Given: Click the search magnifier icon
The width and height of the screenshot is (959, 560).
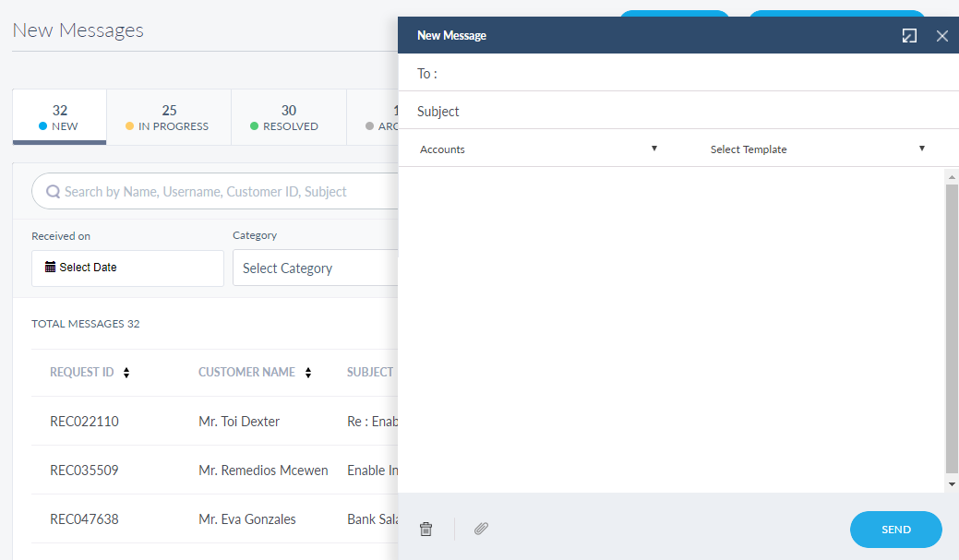Looking at the screenshot, I should 54,192.
